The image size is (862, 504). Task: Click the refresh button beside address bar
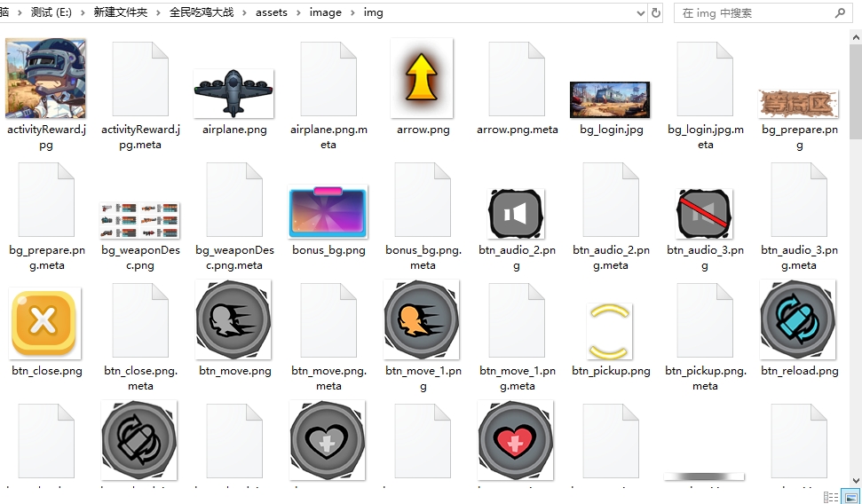656,13
